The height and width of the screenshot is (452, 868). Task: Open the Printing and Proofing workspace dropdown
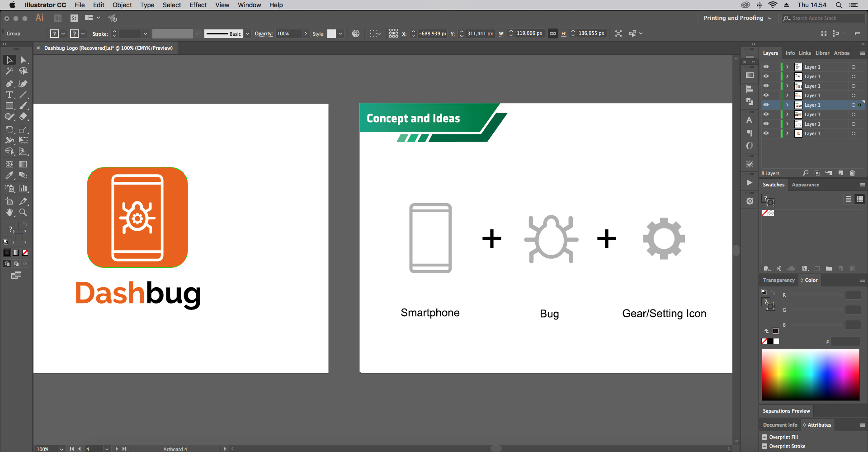[737, 18]
